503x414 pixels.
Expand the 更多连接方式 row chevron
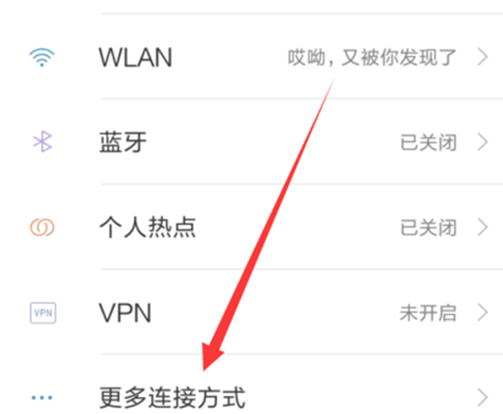click(x=483, y=398)
